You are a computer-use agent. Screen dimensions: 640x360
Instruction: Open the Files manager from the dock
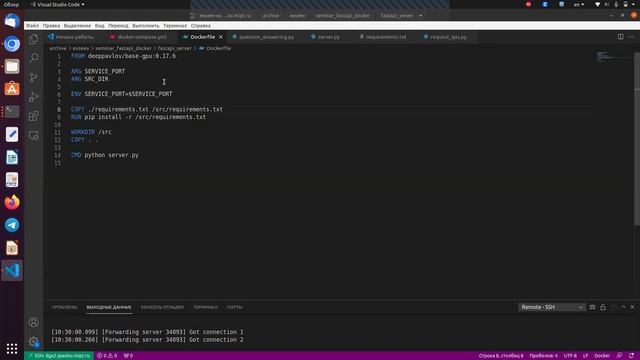(12, 66)
